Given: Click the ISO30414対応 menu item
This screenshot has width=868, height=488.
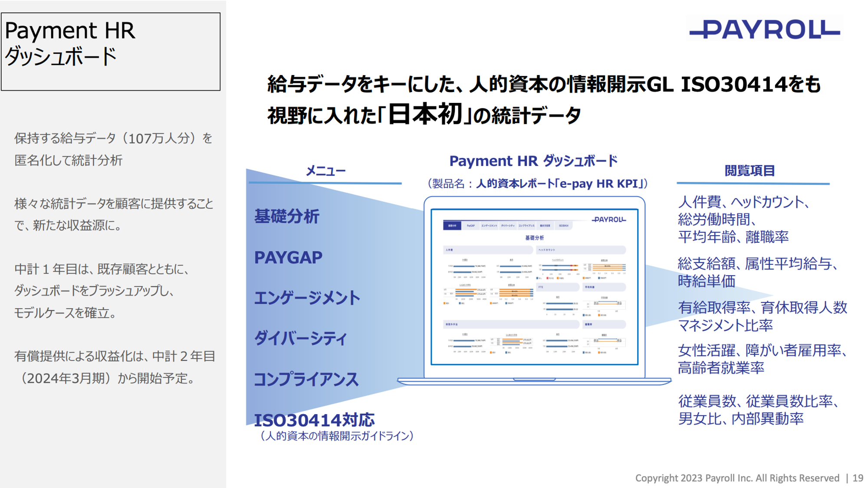Looking at the screenshot, I should [314, 420].
